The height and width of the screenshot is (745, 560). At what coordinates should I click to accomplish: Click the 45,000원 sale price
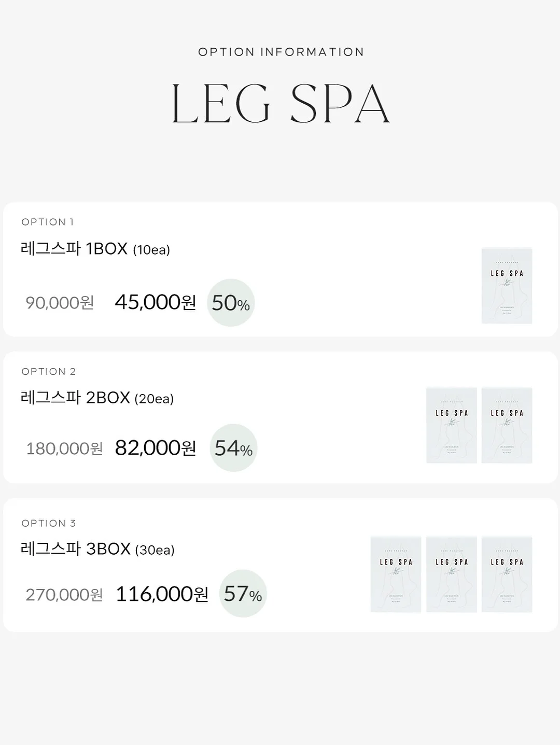point(155,302)
